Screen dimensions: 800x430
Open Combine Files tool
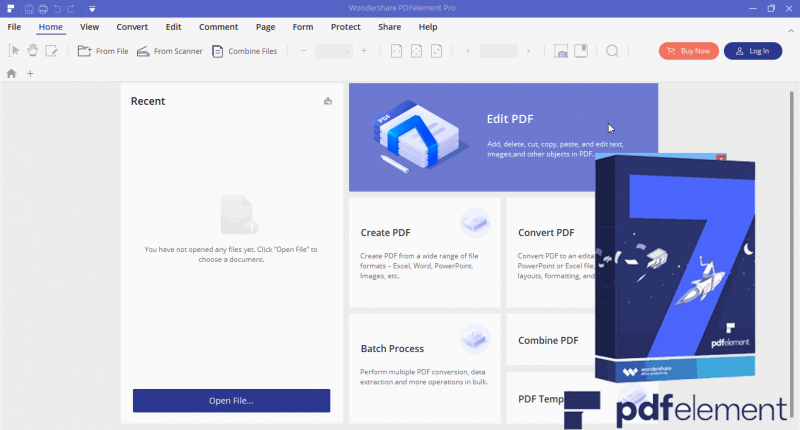point(244,51)
